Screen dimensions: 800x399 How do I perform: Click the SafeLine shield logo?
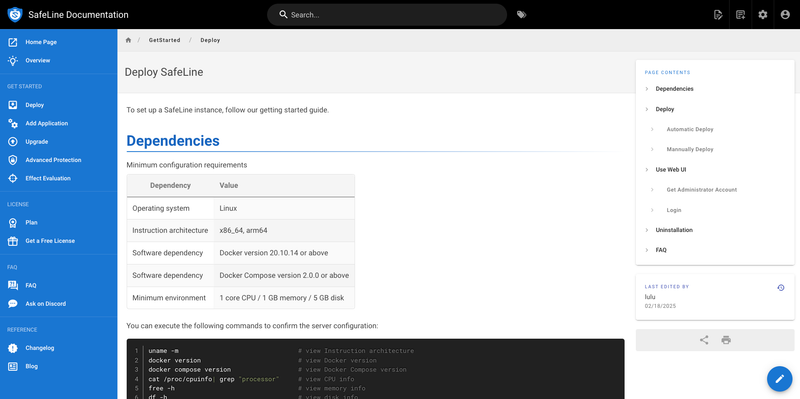[15, 14]
